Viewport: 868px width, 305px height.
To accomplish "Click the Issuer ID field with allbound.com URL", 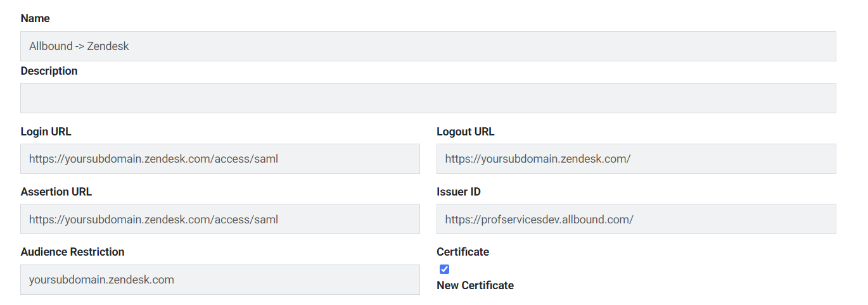I will coord(636,219).
